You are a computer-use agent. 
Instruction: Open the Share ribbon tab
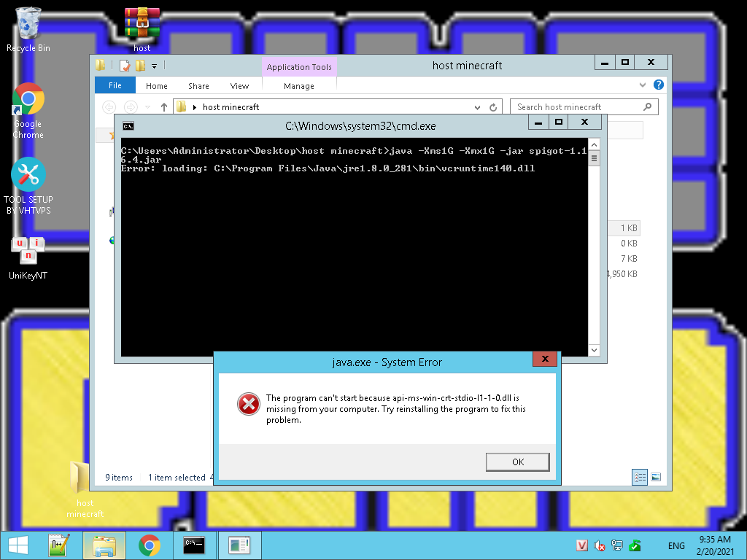[x=198, y=86]
